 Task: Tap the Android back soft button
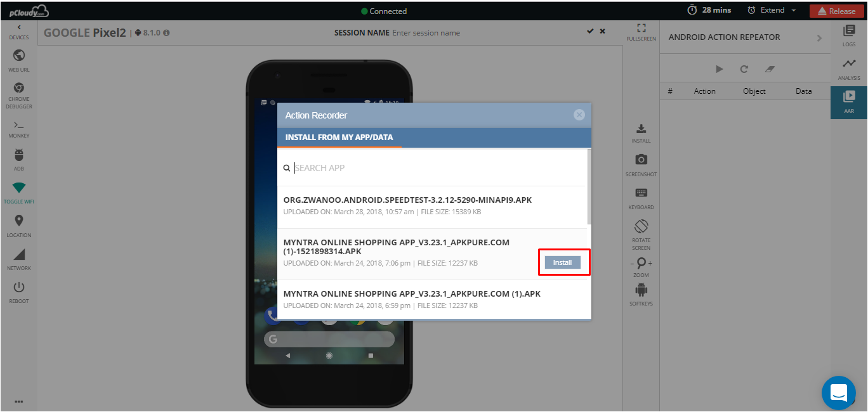coord(287,356)
